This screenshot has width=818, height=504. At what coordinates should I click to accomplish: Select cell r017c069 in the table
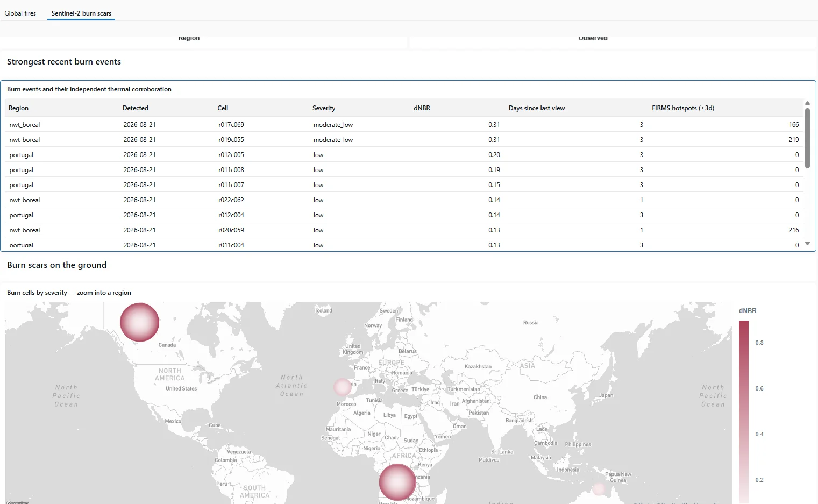[231, 125]
